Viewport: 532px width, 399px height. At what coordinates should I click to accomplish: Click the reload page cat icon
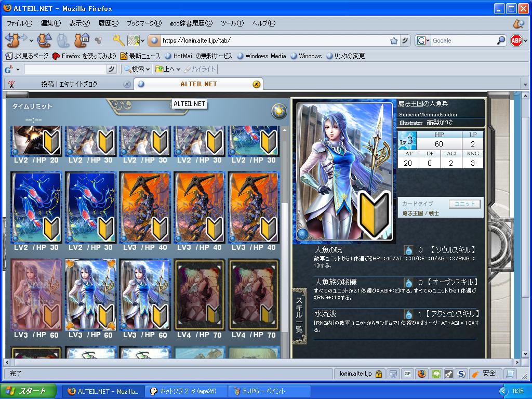[x=44, y=41]
